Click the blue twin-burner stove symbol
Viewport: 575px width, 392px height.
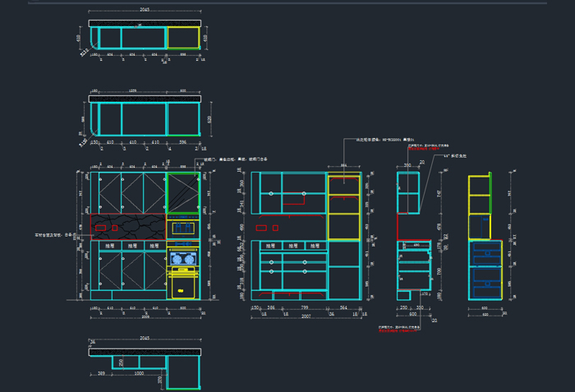click(183, 259)
